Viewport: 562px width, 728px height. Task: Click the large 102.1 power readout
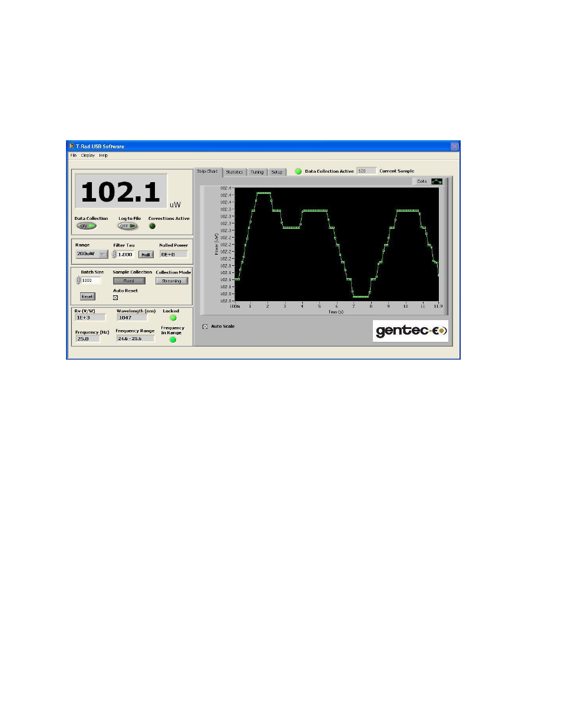121,192
